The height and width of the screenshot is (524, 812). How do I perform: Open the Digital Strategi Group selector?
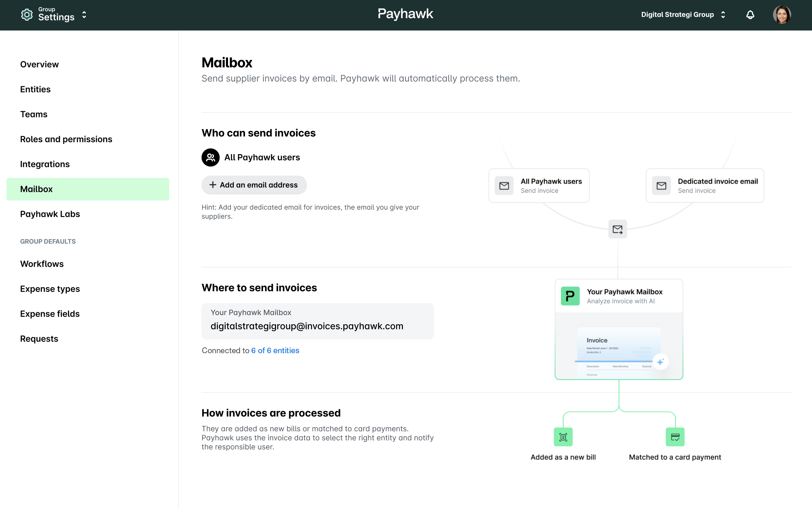[x=683, y=15]
